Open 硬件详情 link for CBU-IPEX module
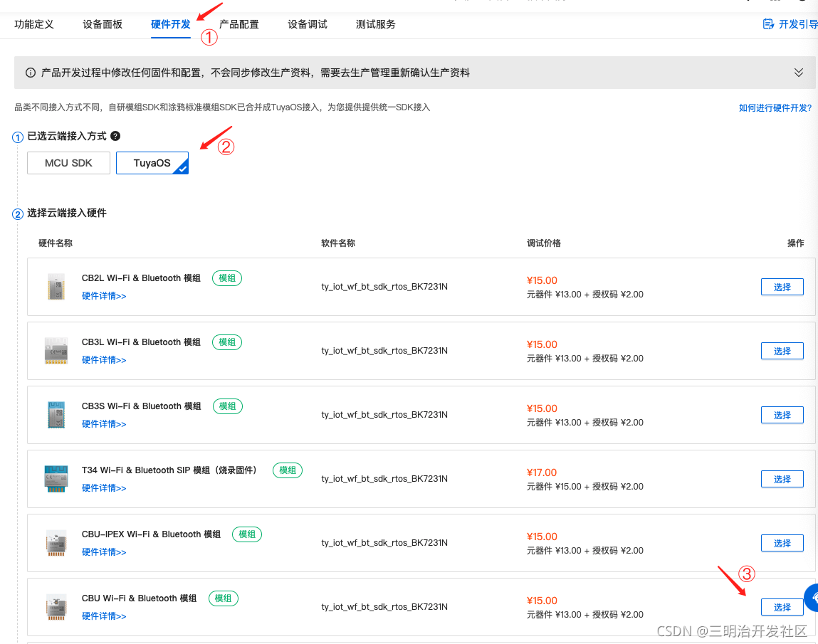This screenshot has width=818, height=644. 104,551
